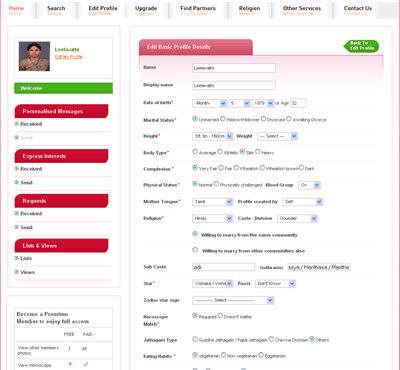Click the green Back To Edit Profile arrow

click(x=361, y=46)
